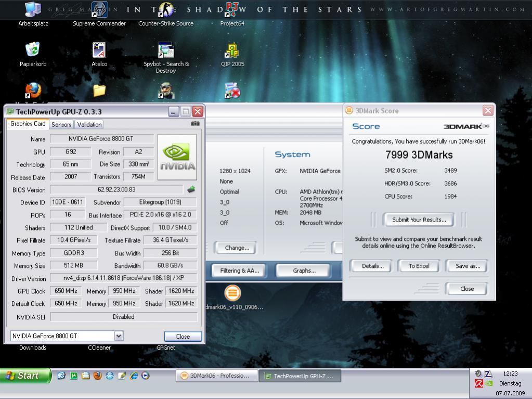The image size is (532, 399).
Task: Open the 3dmark06_v110 installer file icon
Action: click(x=233, y=292)
